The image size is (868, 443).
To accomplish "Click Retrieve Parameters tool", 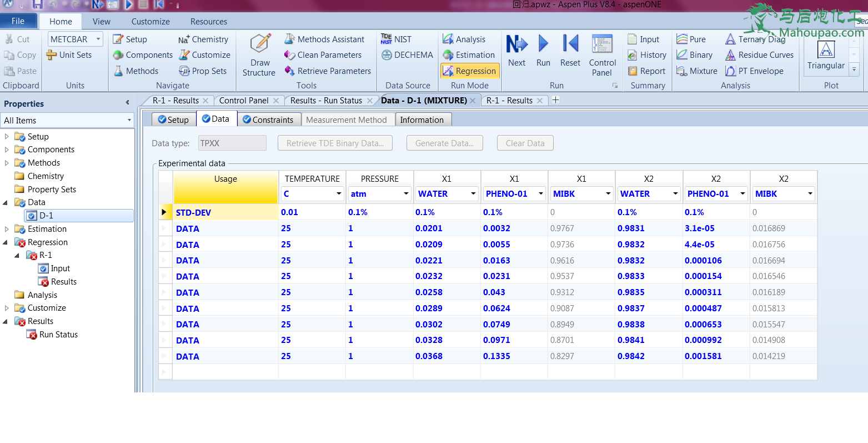I will (328, 71).
